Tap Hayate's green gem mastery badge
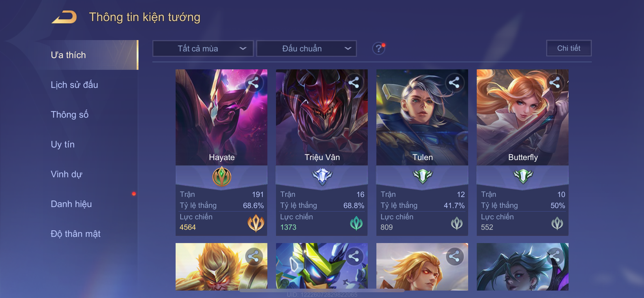The image size is (644, 298). [x=222, y=177]
